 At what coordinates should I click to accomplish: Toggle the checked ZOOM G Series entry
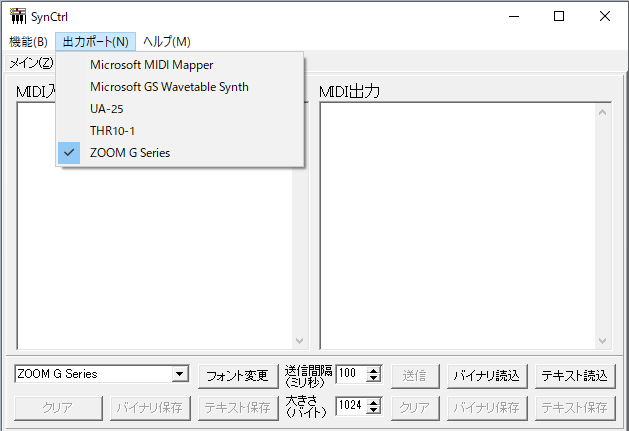pos(180,153)
